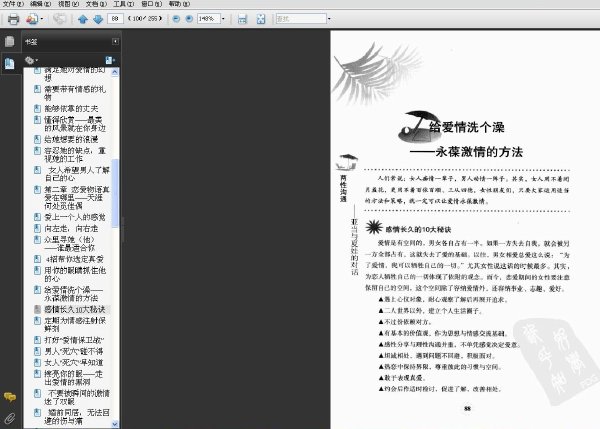Image resolution: width=600 pixels, height=429 pixels.
Task: Collapse the 书签 bookmarks panel
Action: pyautogui.click(x=115, y=41)
